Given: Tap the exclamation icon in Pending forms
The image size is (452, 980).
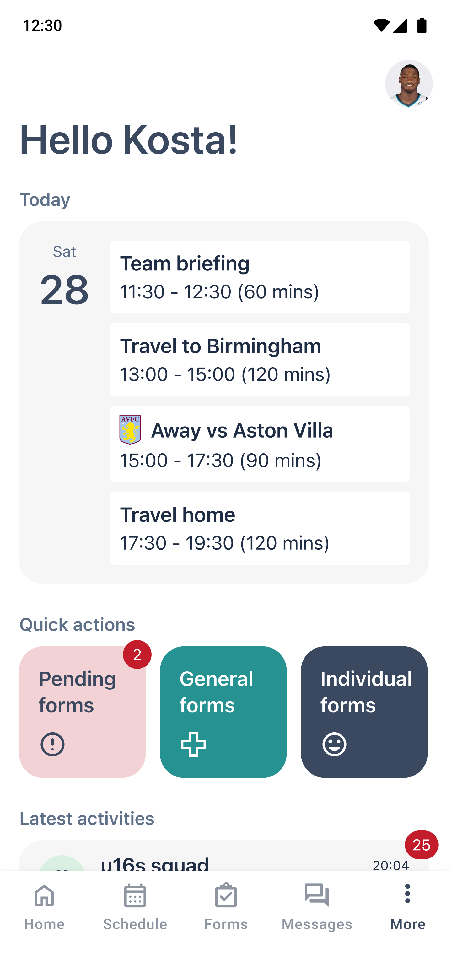Looking at the screenshot, I should point(52,744).
